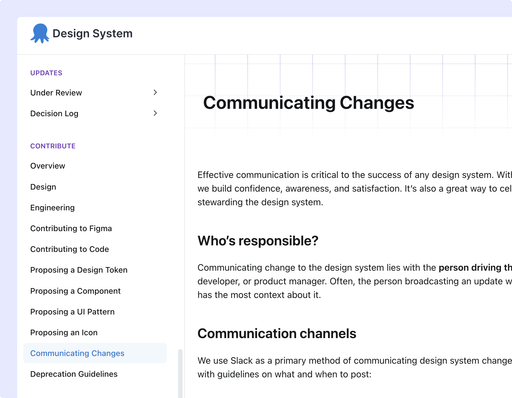Viewport: 512px width, 398px height.
Task: Navigate to Contributing to Figma
Action: [x=71, y=228]
